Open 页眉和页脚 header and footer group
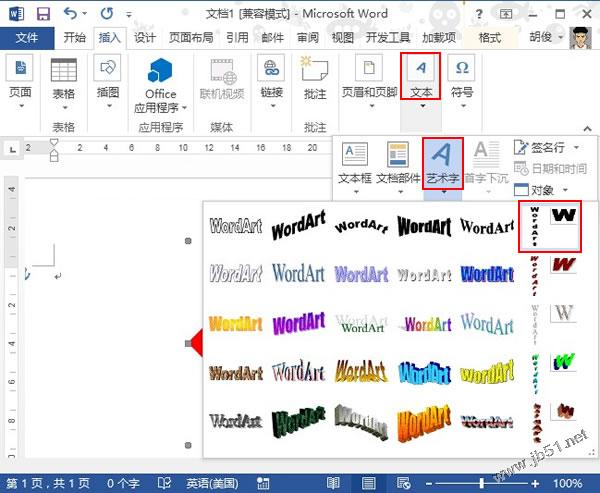The image size is (600, 493). pyautogui.click(x=369, y=81)
